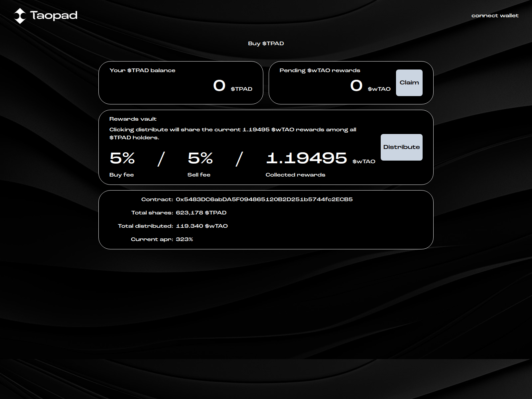This screenshot has height=399, width=532.
Task: Click the Total distributed 119.340 $wTAO row
Action: pos(173,226)
